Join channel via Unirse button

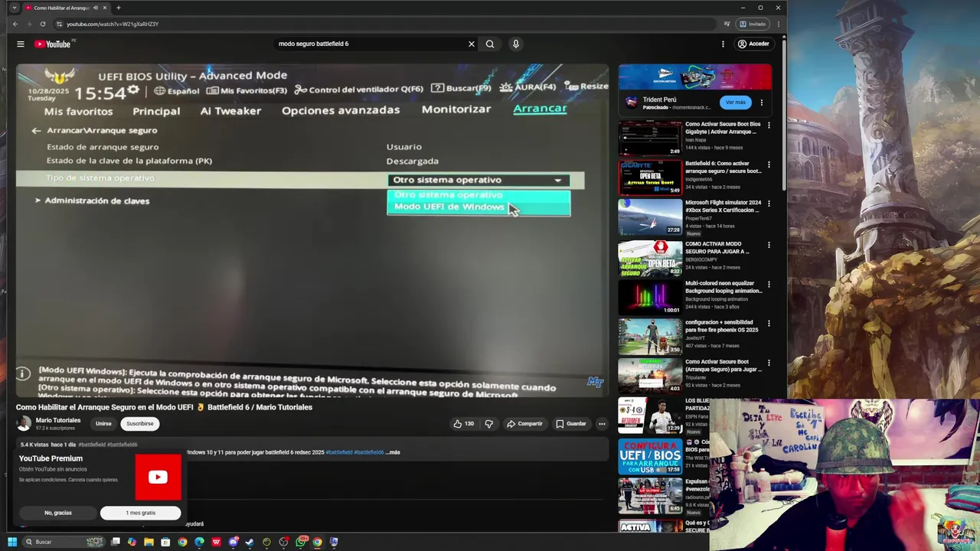point(103,423)
